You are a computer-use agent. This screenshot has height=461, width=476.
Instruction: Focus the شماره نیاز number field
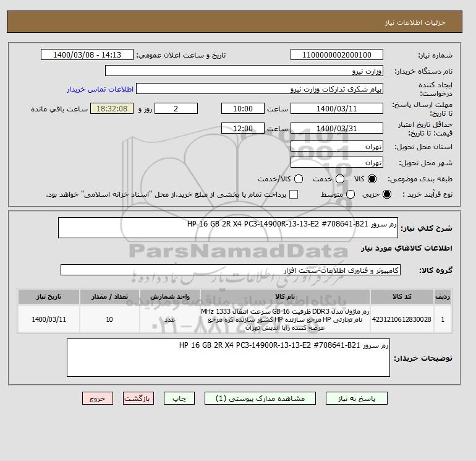337,54
